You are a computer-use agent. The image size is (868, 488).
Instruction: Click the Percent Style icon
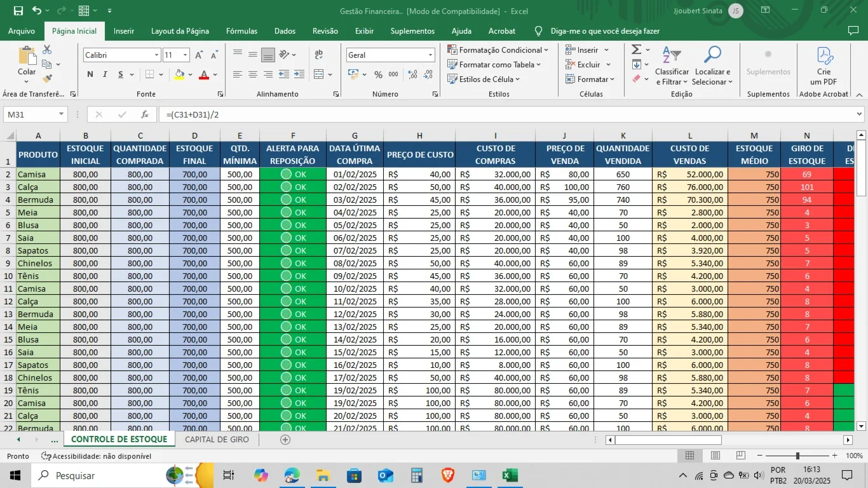(378, 74)
